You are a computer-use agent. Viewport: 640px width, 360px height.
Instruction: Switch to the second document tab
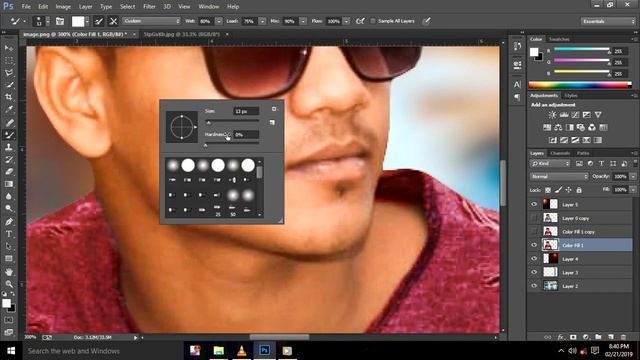click(182, 34)
